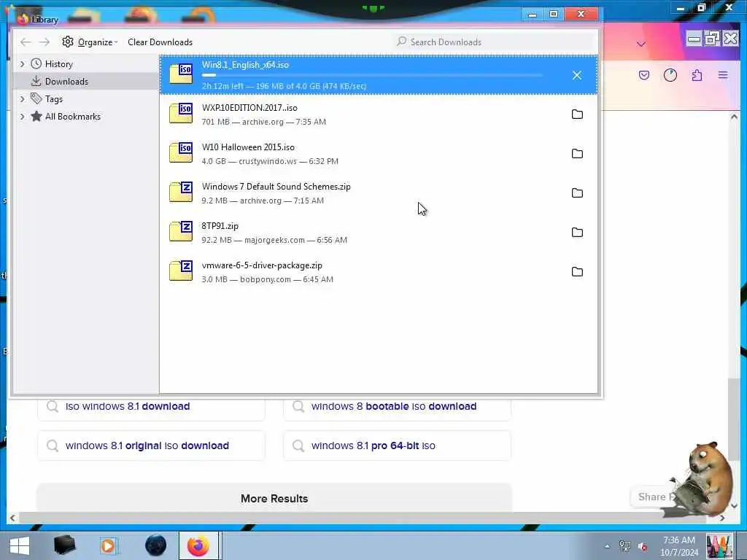Viewport: 747px width, 560px height.
Task: Show hidden system tray icons
Action: click(x=607, y=546)
